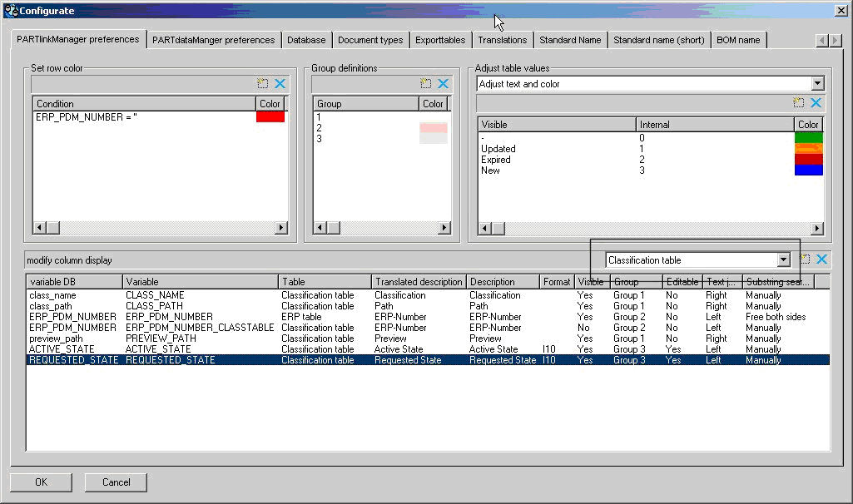Switch to PARTlinkManager preferences tab
Viewport: 853px width, 504px height.
77,39
